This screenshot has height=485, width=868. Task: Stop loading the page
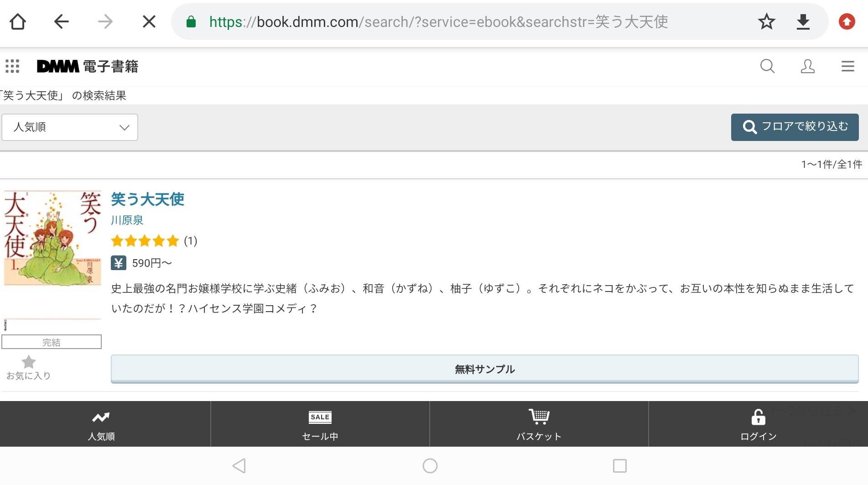tap(149, 21)
